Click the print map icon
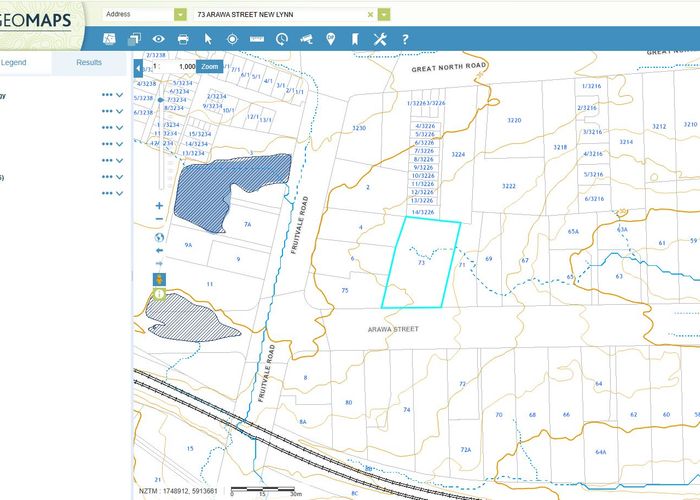Viewport: 700px width, 500px height. tap(183, 39)
